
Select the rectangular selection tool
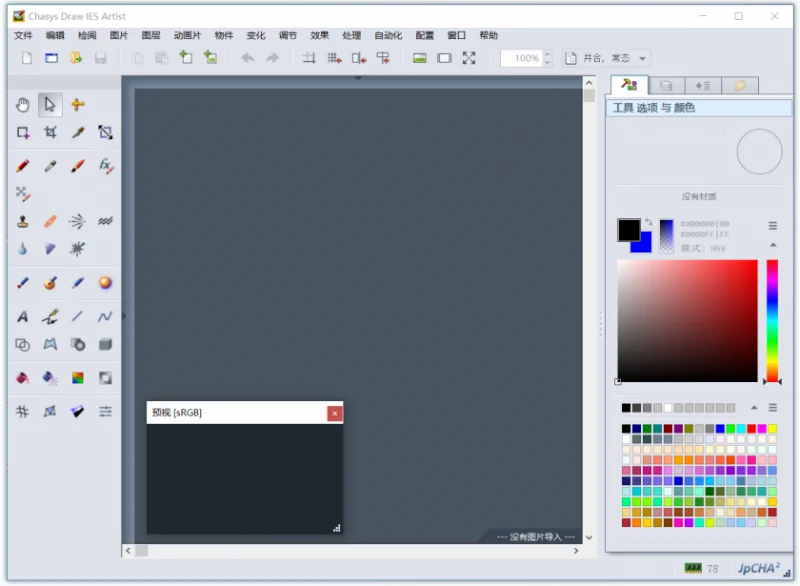[x=23, y=133]
